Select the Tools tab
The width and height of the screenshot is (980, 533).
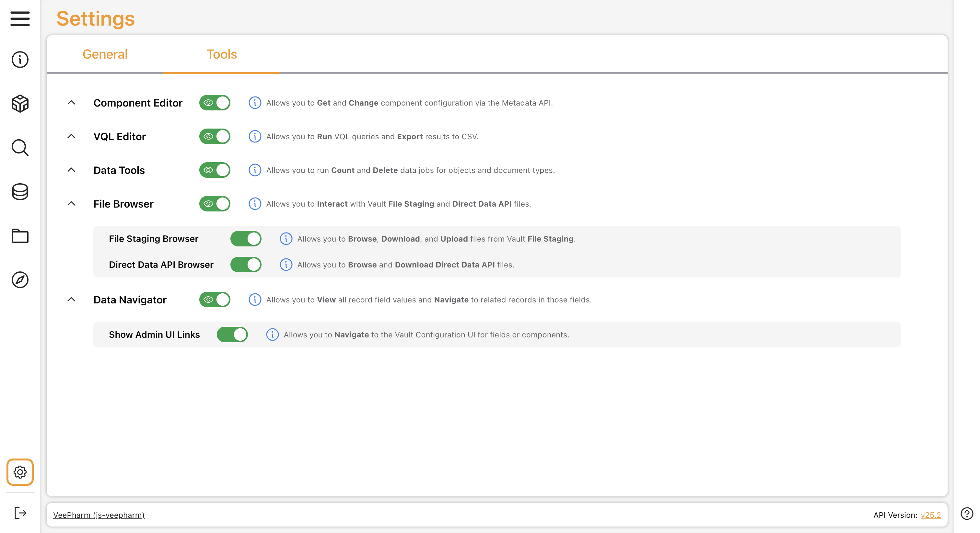point(221,54)
